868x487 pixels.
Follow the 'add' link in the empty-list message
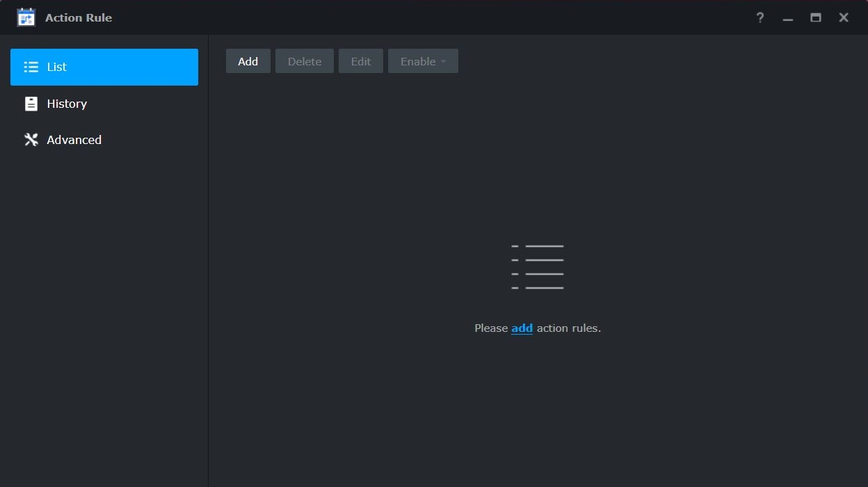[x=522, y=328]
